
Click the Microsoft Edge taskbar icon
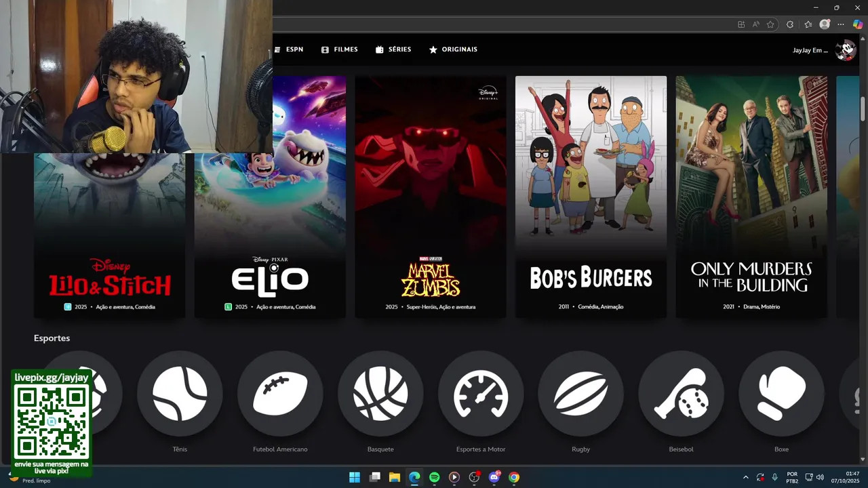(x=414, y=477)
